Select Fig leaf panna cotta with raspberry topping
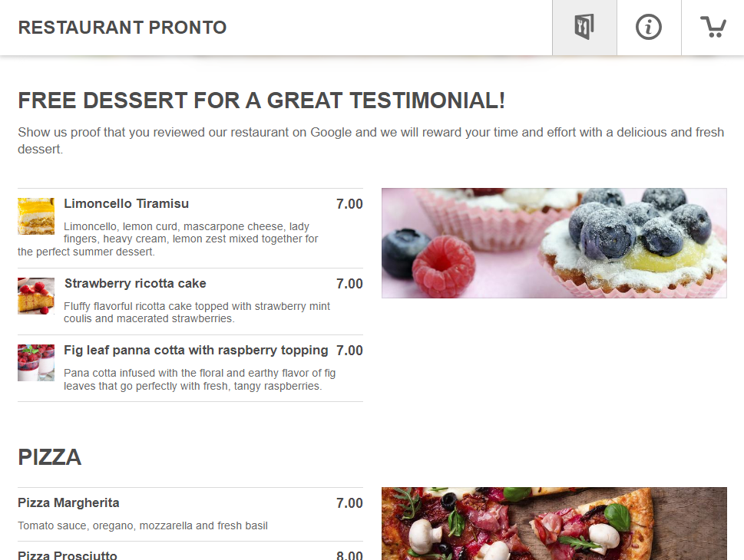 coord(196,350)
